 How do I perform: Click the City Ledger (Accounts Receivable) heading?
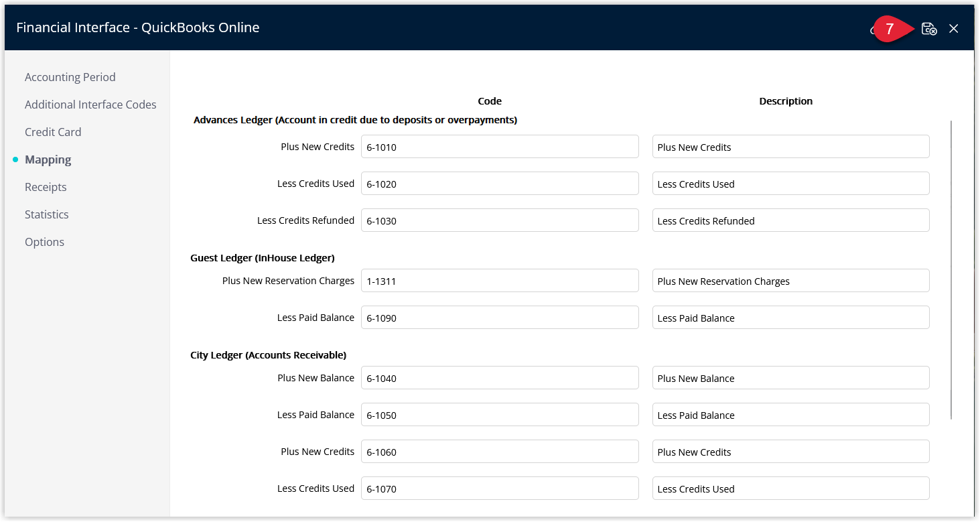click(269, 355)
